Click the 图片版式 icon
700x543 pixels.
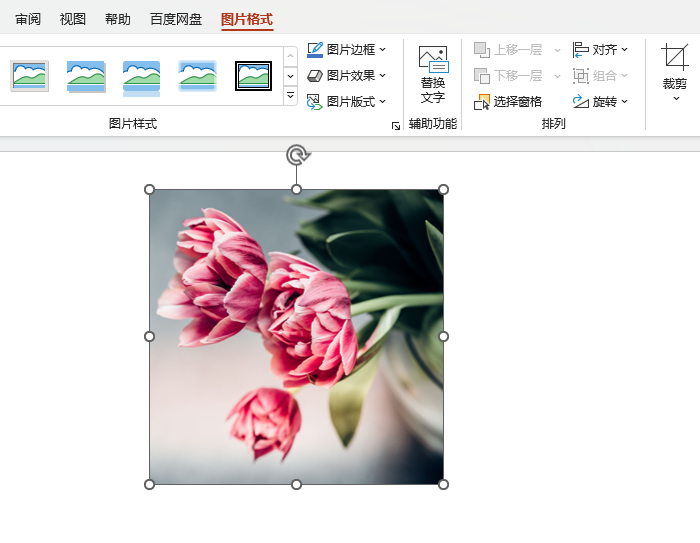tap(315, 102)
